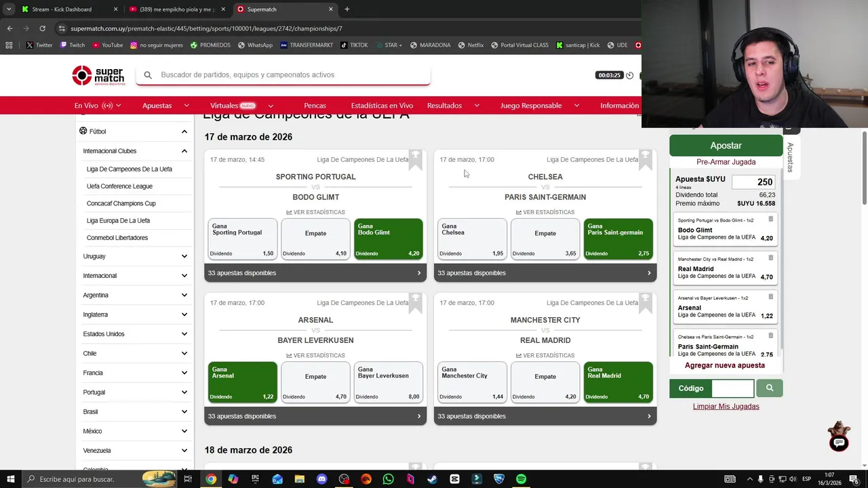Delete the Paris Saint-Germain bet from slip

click(770, 335)
